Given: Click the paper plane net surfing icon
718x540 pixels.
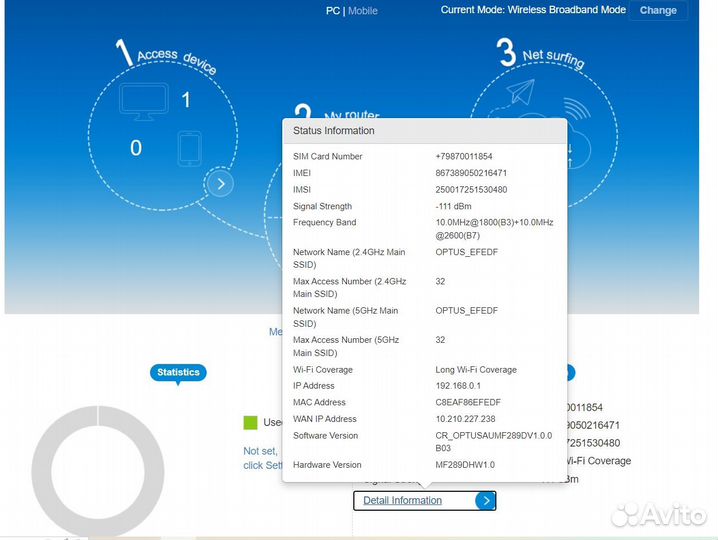Looking at the screenshot, I should (x=521, y=92).
